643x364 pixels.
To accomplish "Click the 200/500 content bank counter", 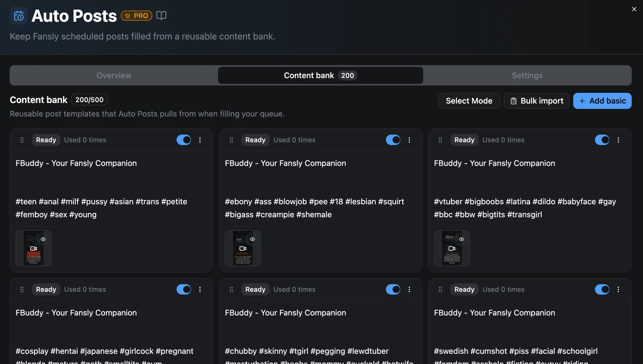I will click(x=89, y=100).
